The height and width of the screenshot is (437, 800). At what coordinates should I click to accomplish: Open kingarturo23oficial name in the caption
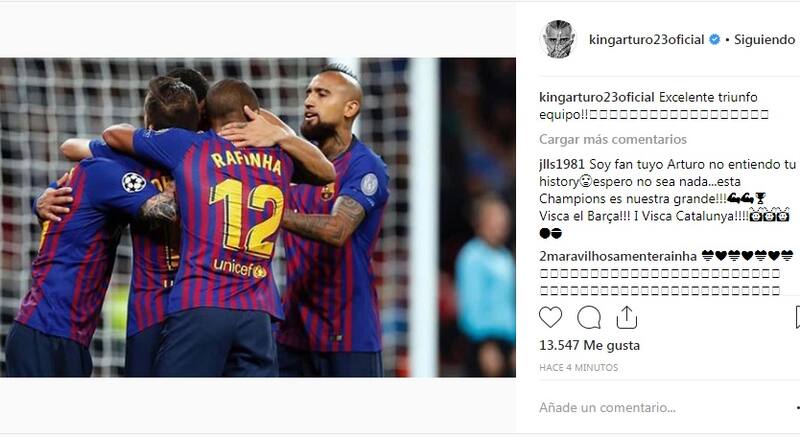[x=596, y=97]
